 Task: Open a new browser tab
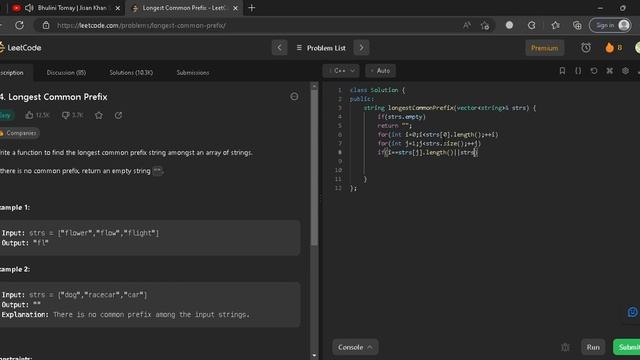[x=252, y=8]
